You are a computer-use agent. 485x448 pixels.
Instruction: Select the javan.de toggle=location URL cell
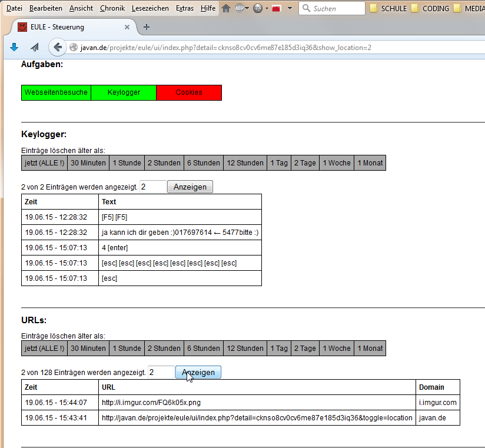(x=257, y=417)
